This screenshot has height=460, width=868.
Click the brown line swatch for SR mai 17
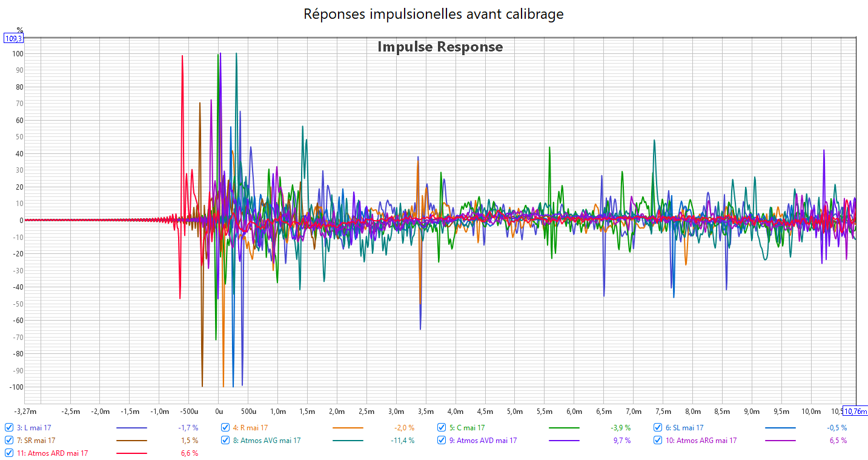(131, 441)
